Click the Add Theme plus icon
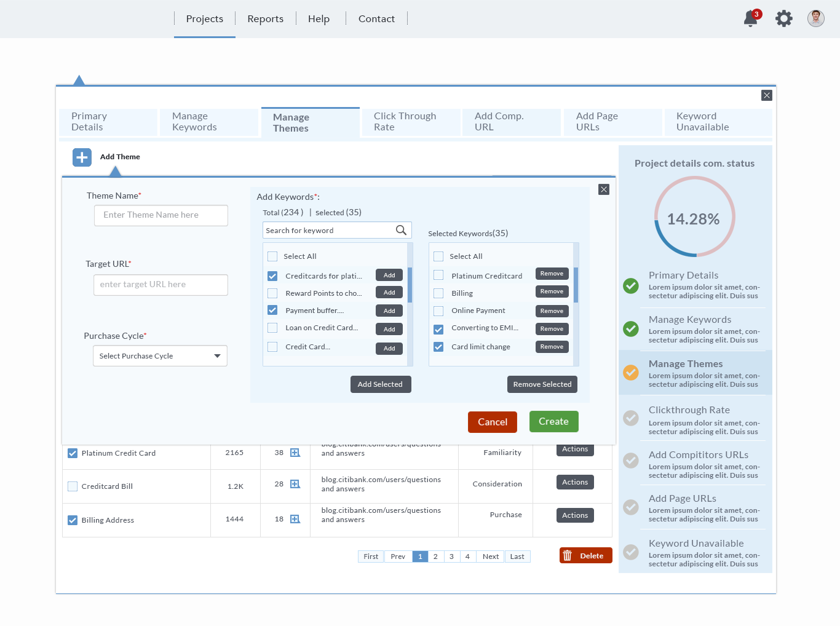The width and height of the screenshot is (840, 626). 82,157
